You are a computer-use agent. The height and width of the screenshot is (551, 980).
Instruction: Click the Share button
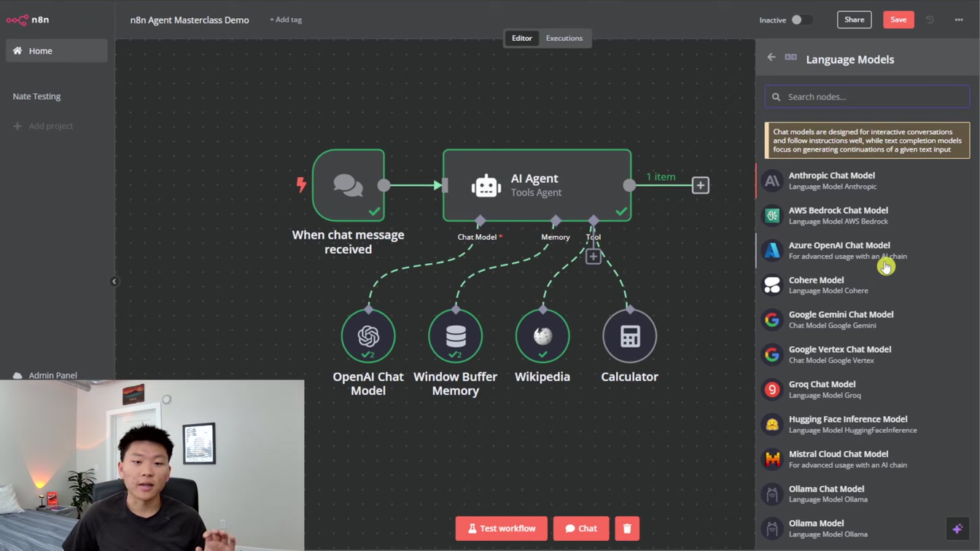[x=854, y=20]
